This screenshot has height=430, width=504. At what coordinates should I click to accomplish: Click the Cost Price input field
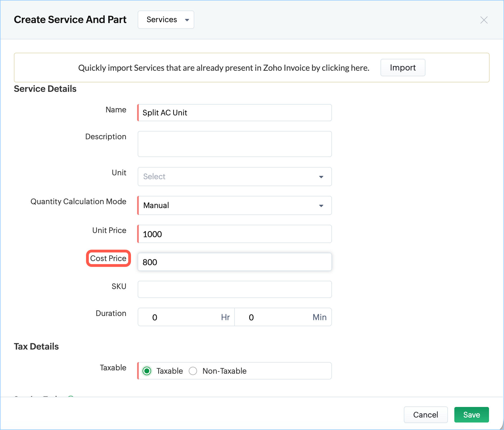pos(235,262)
